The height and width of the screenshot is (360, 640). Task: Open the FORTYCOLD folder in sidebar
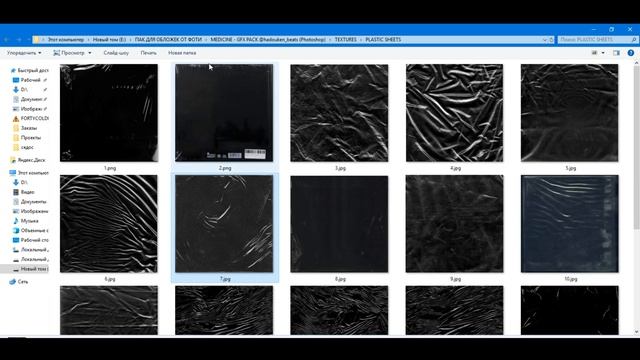31,118
